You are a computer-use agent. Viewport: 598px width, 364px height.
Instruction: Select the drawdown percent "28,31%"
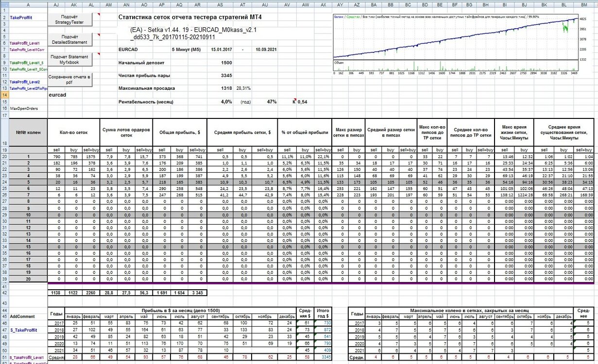pos(243,88)
